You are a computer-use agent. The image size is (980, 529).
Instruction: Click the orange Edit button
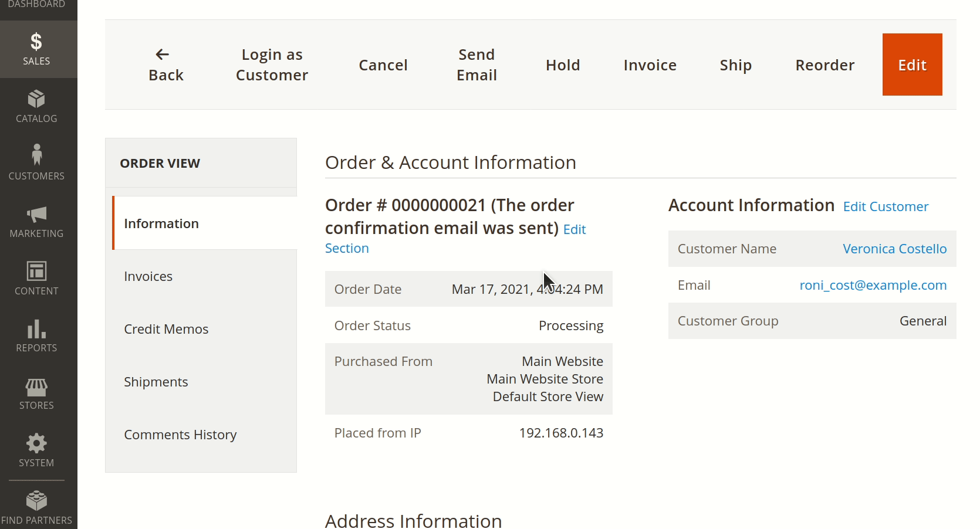[912, 65]
